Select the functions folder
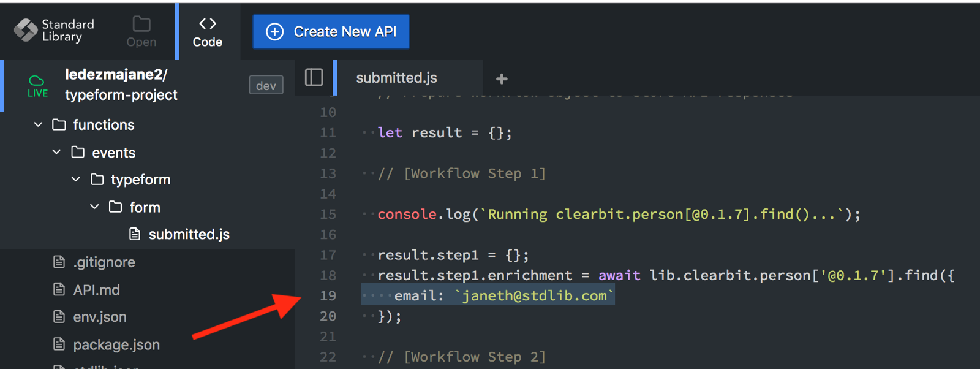This screenshot has width=980, height=369. coord(104,125)
